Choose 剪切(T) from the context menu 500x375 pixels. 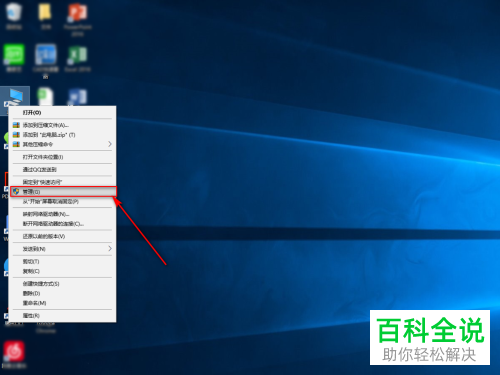tap(62, 261)
